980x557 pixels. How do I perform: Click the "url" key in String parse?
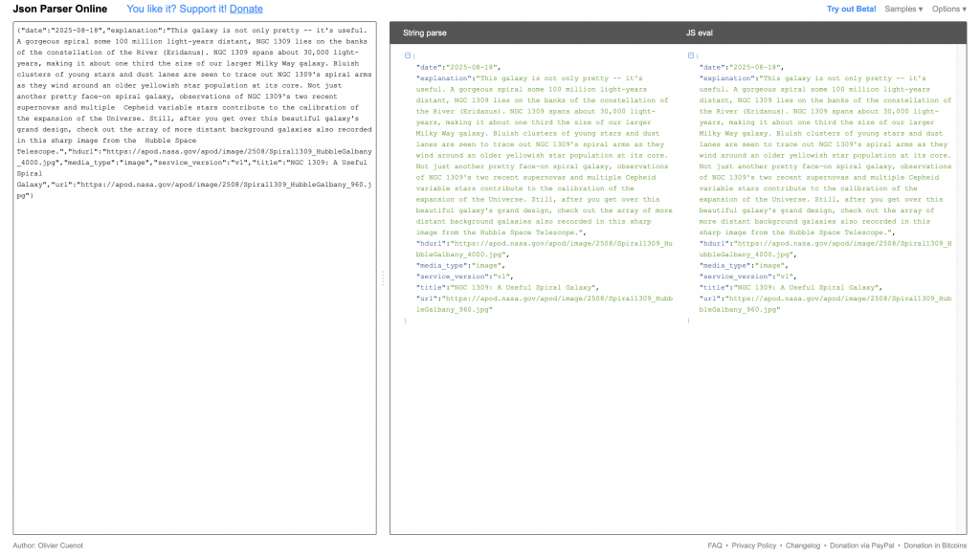pos(427,299)
